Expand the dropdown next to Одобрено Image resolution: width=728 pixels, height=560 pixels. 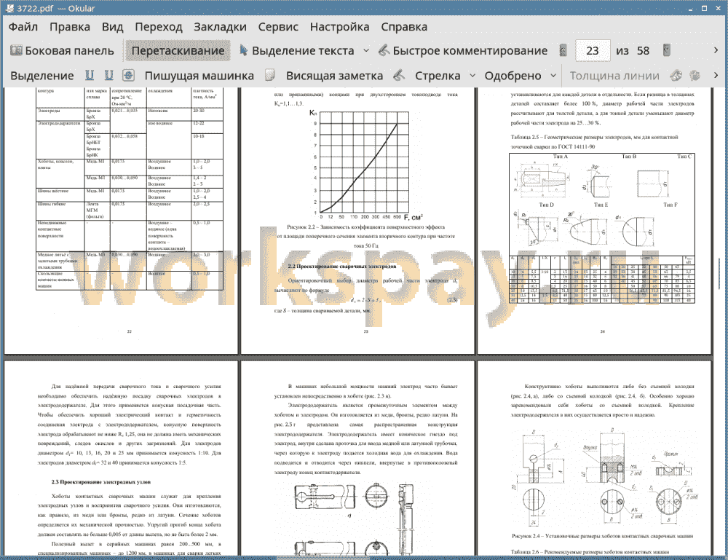click(553, 76)
